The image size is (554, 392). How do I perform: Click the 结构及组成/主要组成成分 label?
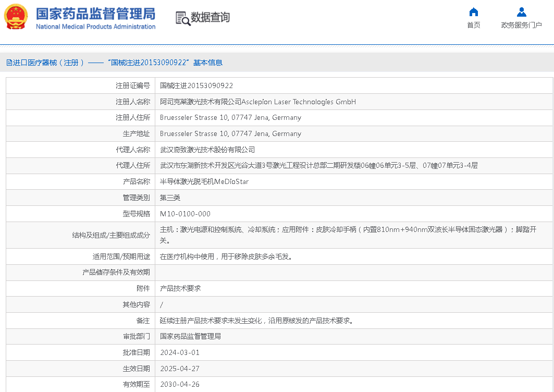click(x=111, y=235)
